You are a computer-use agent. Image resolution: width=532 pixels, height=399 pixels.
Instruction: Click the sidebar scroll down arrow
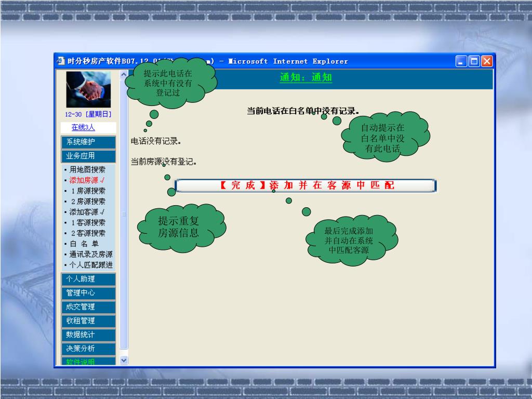click(124, 361)
